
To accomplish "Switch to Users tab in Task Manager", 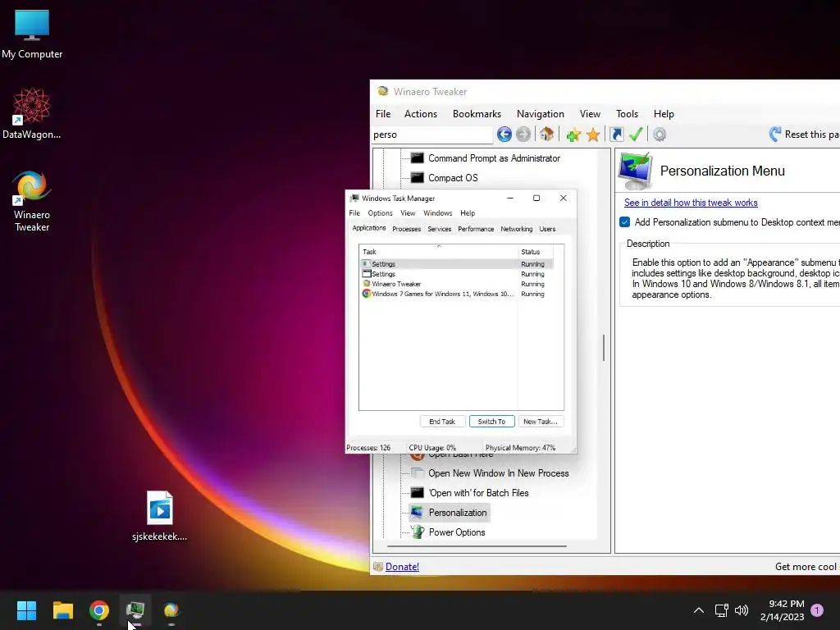I will [x=547, y=229].
